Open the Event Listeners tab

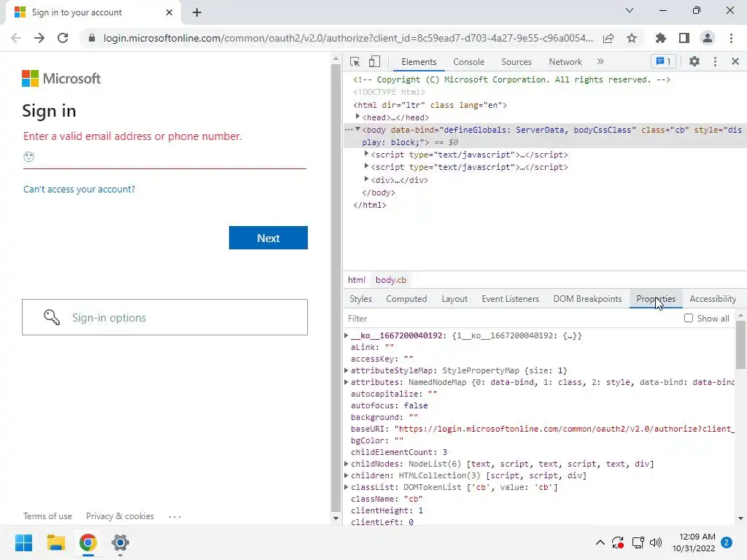point(510,298)
